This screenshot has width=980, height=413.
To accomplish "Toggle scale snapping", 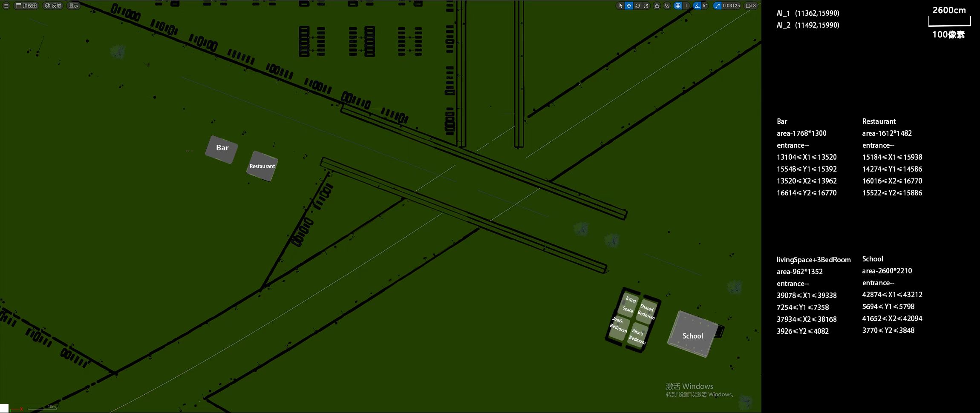I will coord(718,6).
